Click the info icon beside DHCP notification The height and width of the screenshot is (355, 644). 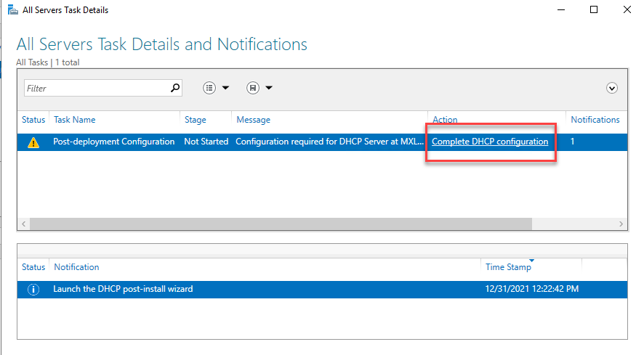33,290
